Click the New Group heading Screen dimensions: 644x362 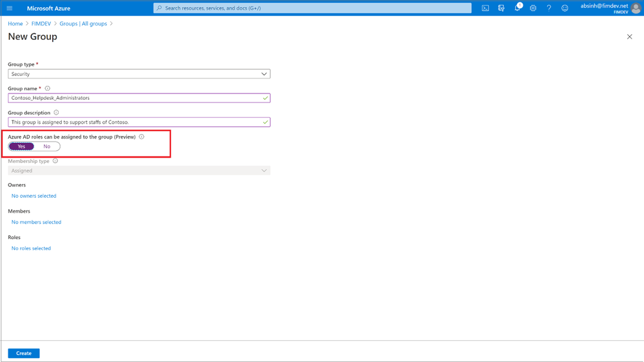32,37
